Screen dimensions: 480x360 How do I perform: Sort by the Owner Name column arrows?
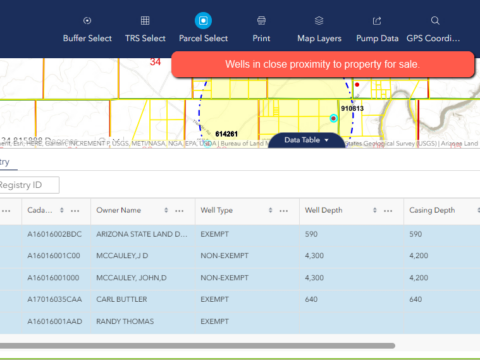[x=166, y=210]
